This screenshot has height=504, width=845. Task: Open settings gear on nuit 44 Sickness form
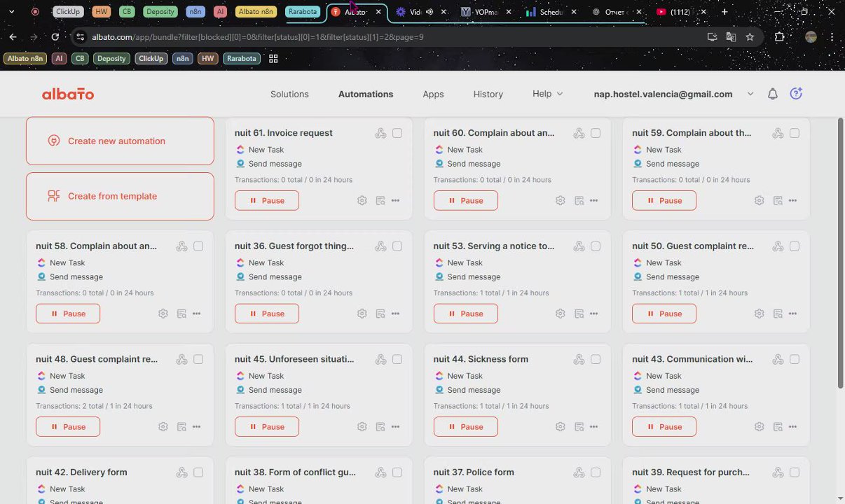[561, 427]
